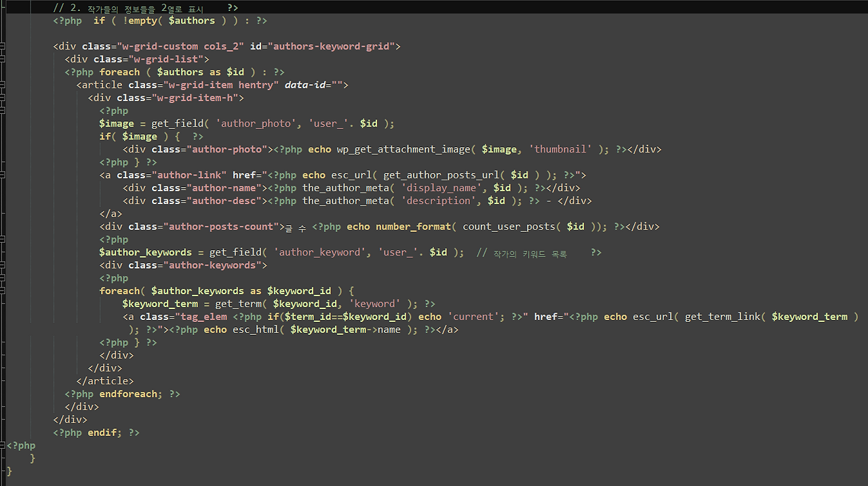Click the Korean text '글 수'
868x486 pixels.
click(295, 227)
